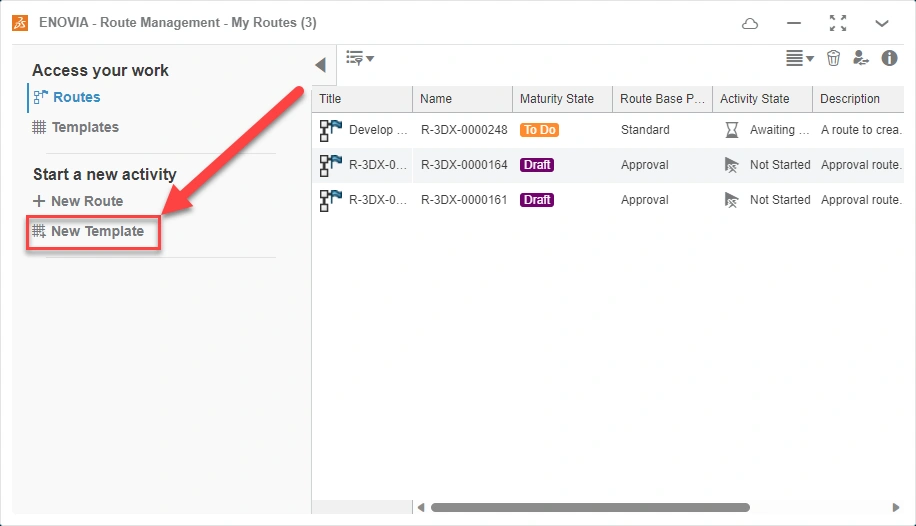Click 'Not Started' text in R-3DX-0000164 row
This screenshot has width=916, height=526.
pyautogui.click(x=780, y=165)
